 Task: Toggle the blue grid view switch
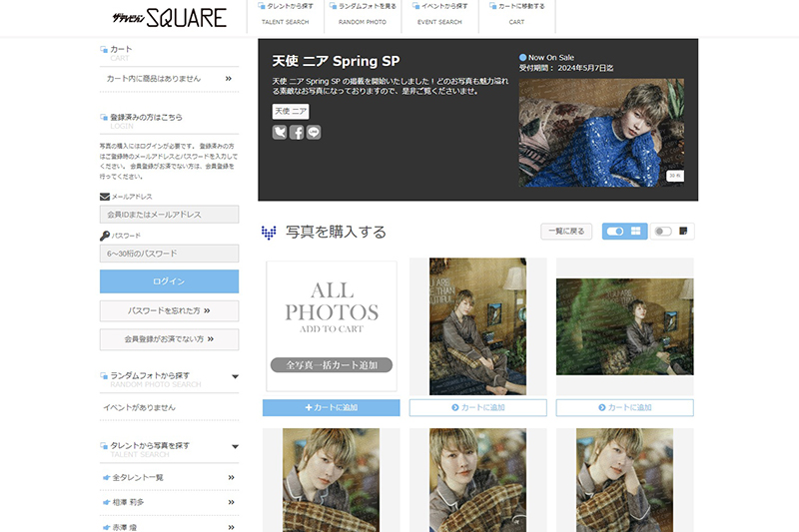point(614,232)
